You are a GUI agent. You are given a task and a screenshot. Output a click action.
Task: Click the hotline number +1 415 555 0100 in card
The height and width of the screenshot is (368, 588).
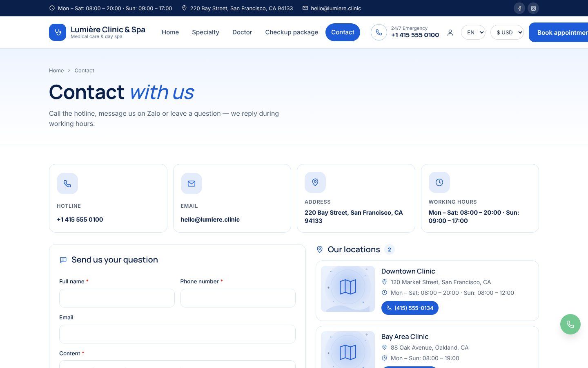(x=80, y=220)
